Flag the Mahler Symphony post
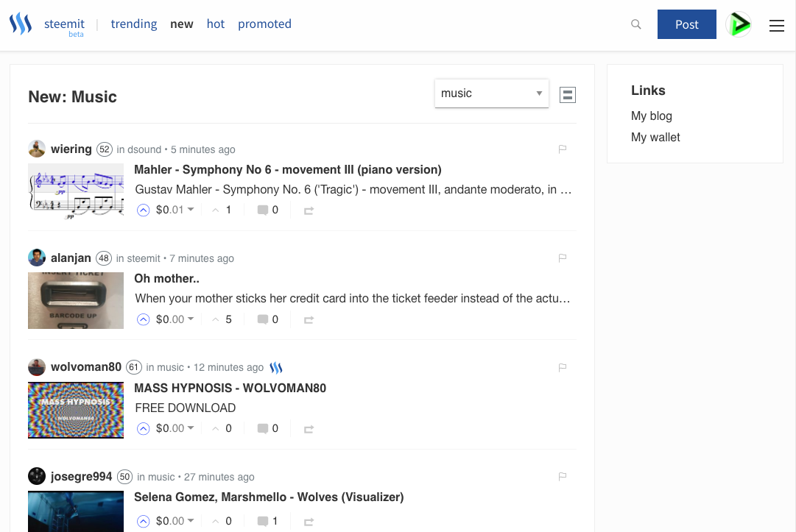This screenshot has width=796, height=532. pyautogui.click(x=563, y=149)
